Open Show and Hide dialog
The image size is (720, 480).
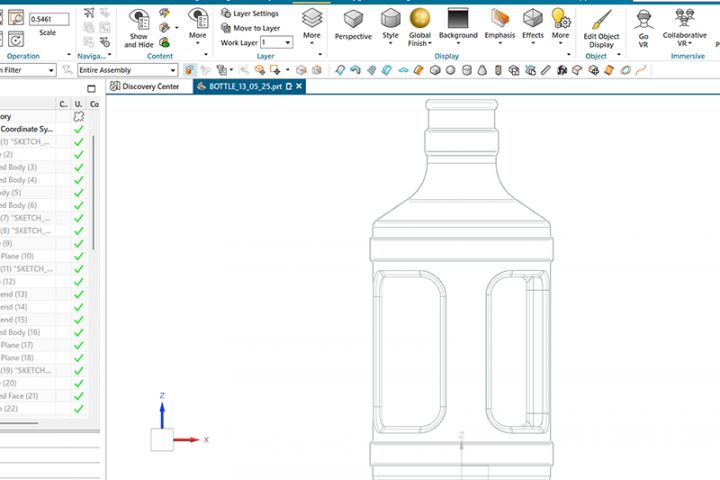point(139,28)
